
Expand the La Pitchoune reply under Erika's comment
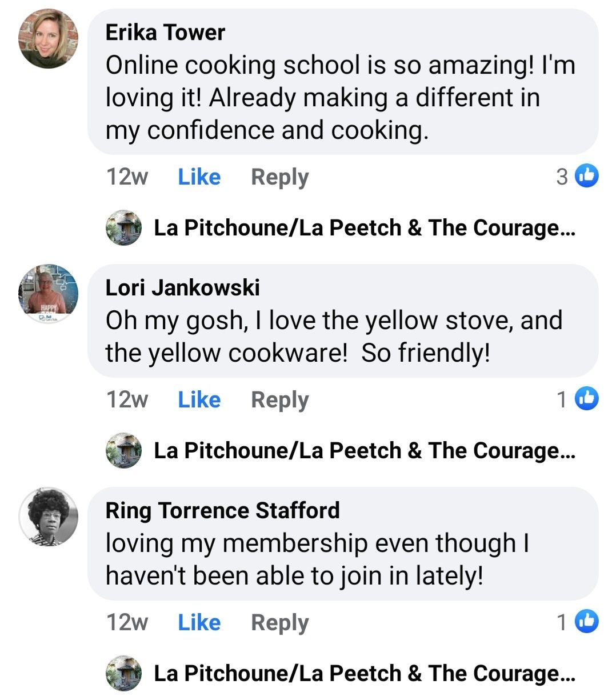[x=365, y=228]
